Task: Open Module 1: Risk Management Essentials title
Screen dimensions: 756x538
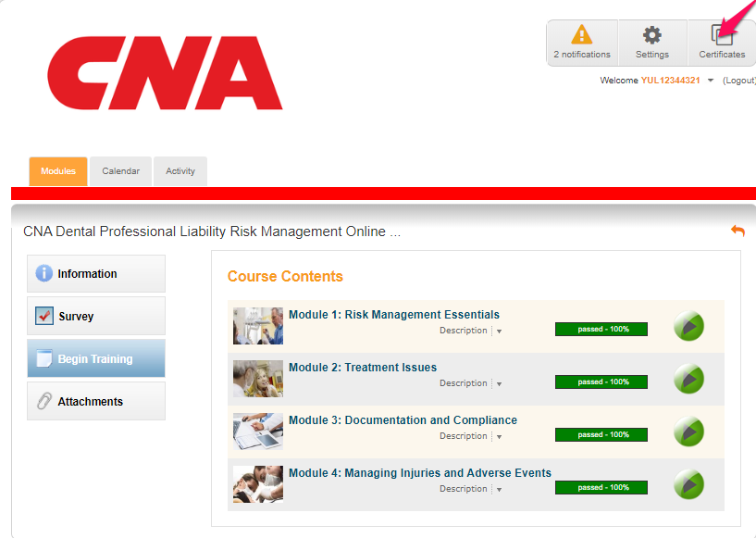Action: 394,315
